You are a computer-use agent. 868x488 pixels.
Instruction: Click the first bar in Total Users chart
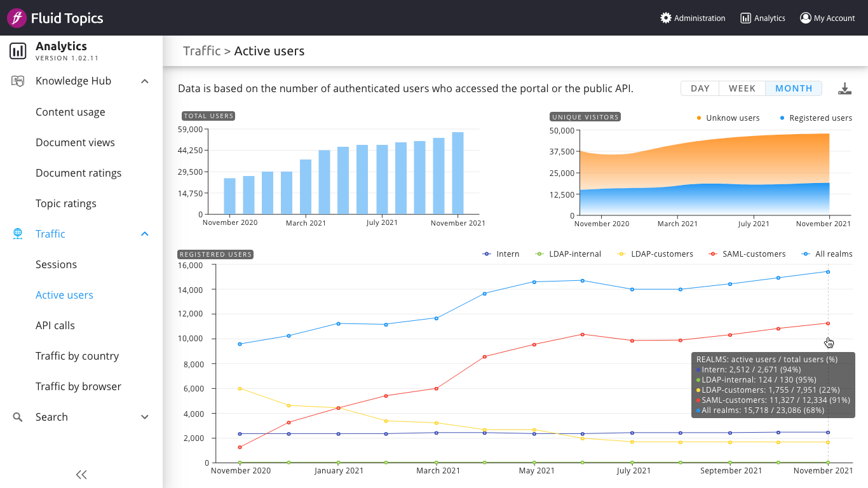(229, 196)
